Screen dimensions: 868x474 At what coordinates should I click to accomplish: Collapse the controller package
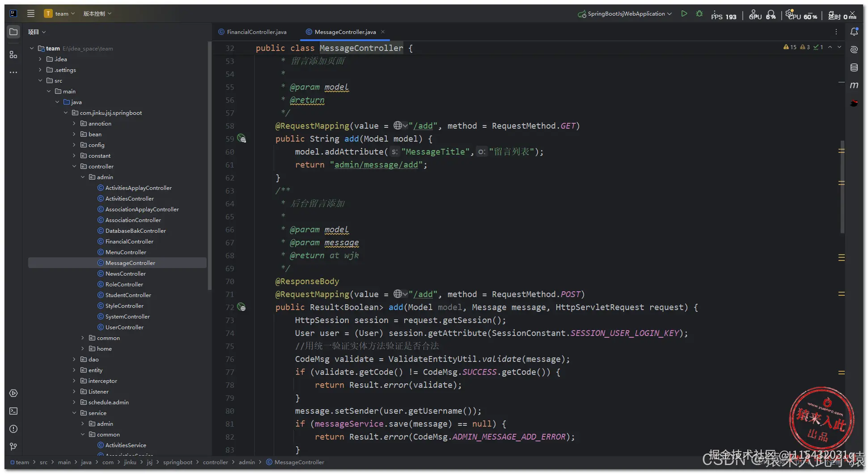pos(74,166)
